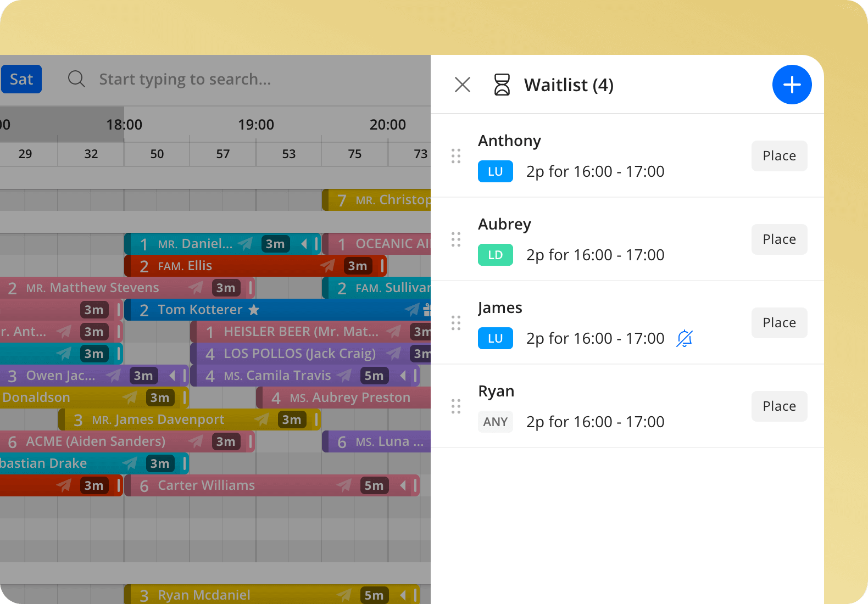Click the LU tag on James's entry

coord(495,338)
